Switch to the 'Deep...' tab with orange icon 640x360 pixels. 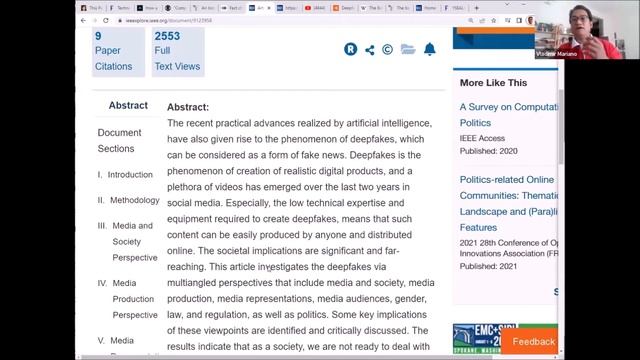point(343,8)
